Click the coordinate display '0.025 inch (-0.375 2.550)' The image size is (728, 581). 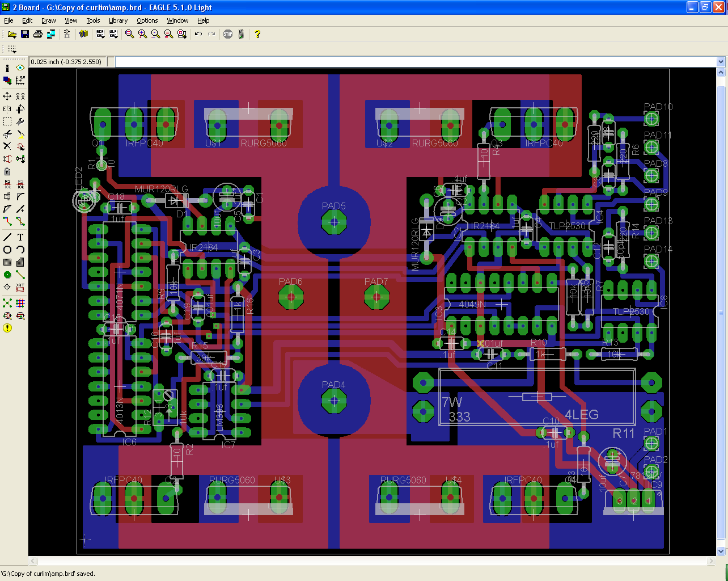[67, 62]
